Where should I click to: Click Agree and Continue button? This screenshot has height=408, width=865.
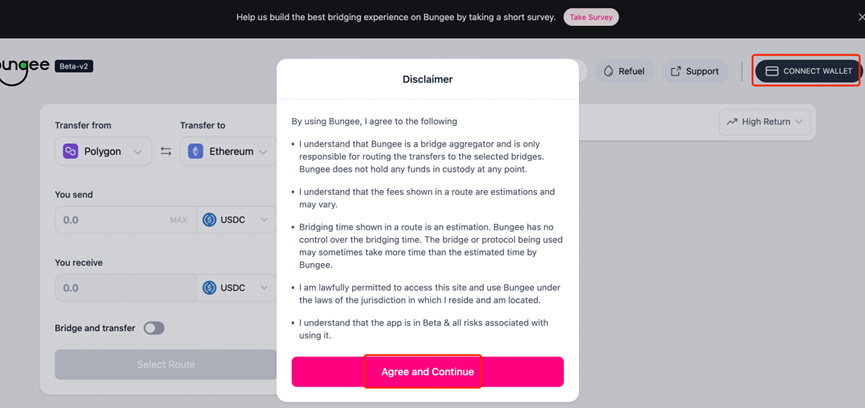tap(428, 372)
